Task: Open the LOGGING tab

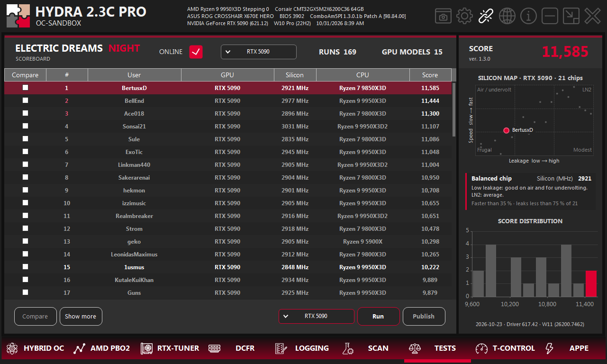Action: (x=303, y=348)
